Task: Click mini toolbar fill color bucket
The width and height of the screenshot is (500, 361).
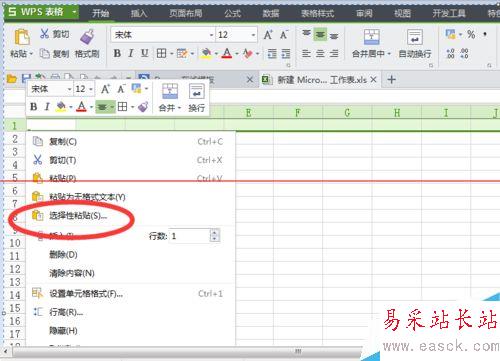Action: 61,107
